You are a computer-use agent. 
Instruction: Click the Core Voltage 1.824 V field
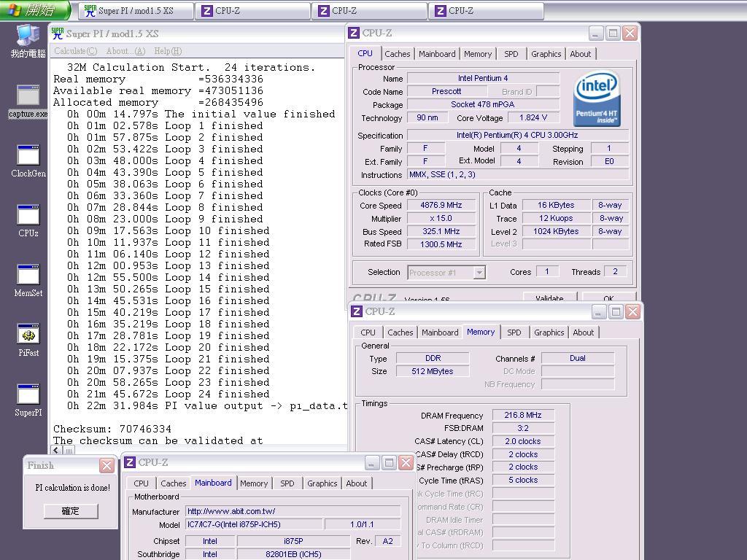tap(533, 117)
